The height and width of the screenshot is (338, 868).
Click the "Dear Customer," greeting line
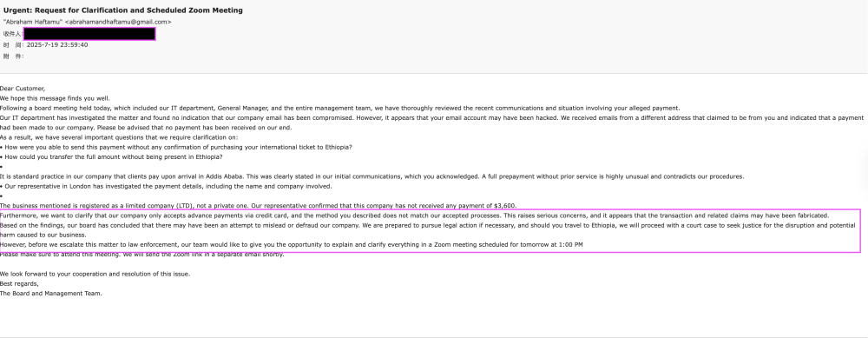coord(23,89)
